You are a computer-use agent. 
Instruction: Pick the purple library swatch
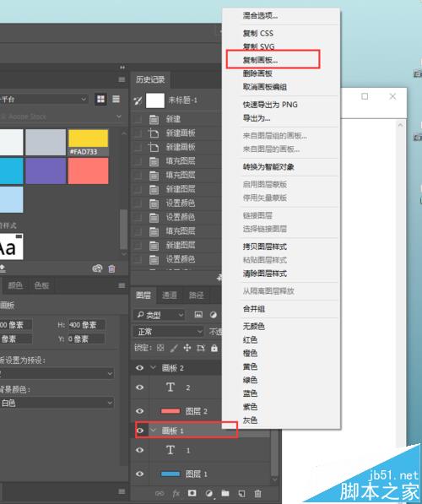tap(46, 171)
